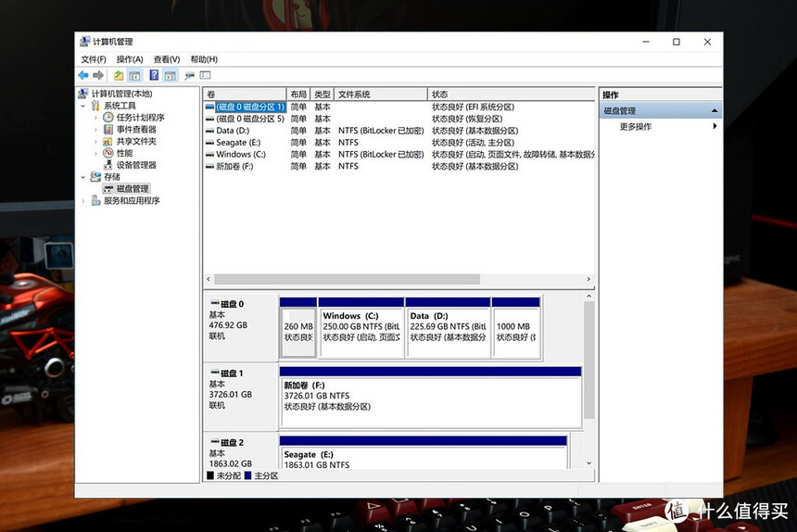
Task: Expand the 共享文件夹 tree node
Action: [x=95, y=141]
